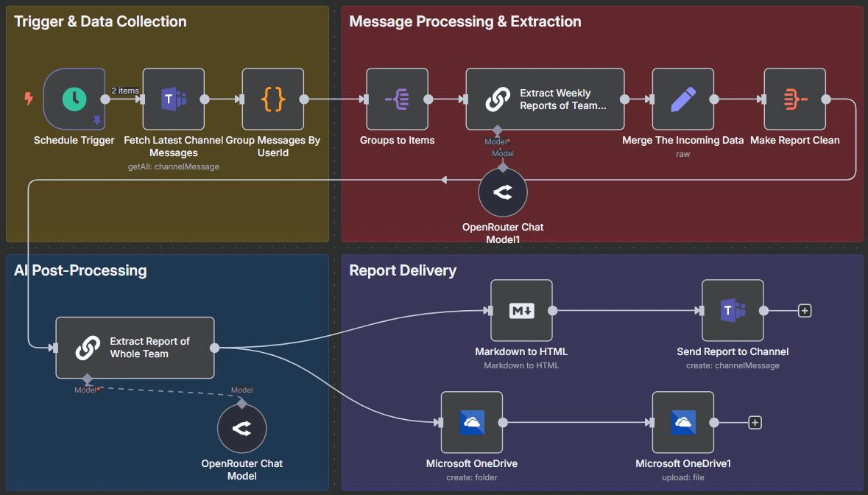The height and width of the screenshot is (495, 868).
Task: Open the Microsoft OneDrive1 upload file node
Action: [682, 422]
